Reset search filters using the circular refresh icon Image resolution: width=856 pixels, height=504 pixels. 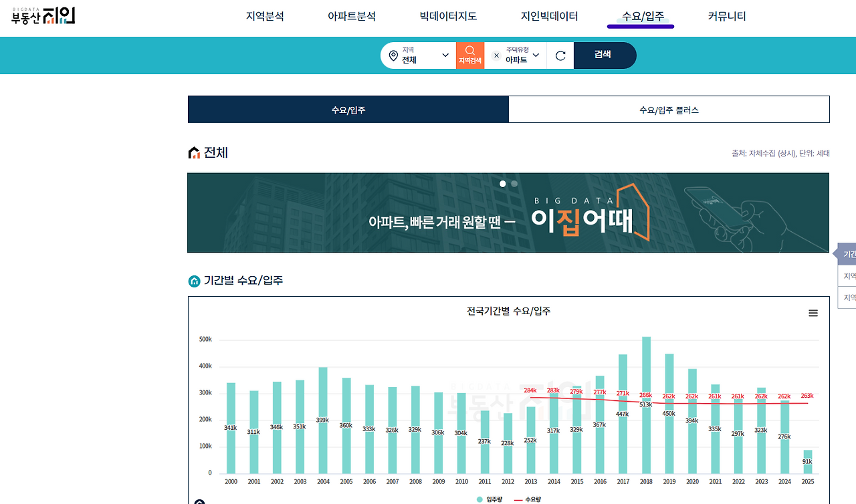pos(560,55)
